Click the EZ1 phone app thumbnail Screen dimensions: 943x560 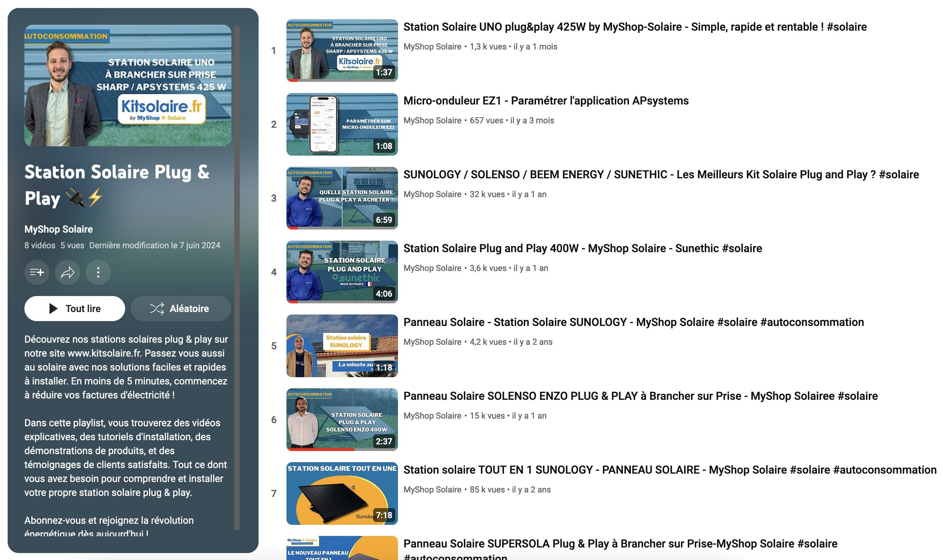click(x=342, y=124)
